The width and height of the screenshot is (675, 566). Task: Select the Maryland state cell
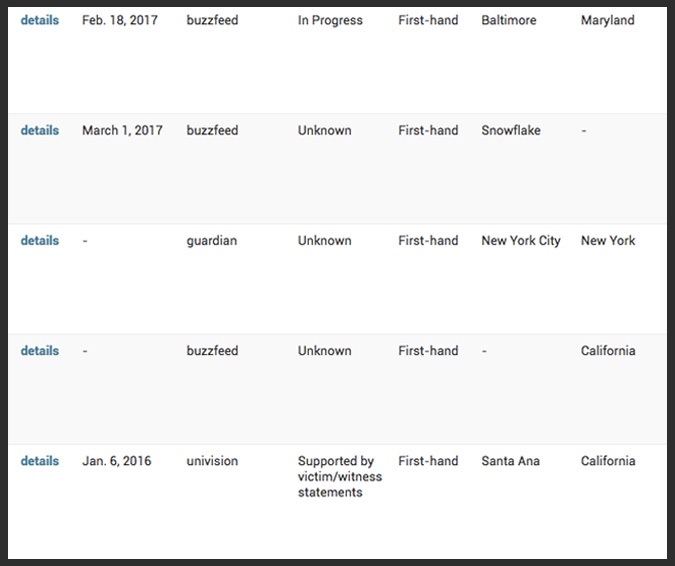[x=607, y=20]
